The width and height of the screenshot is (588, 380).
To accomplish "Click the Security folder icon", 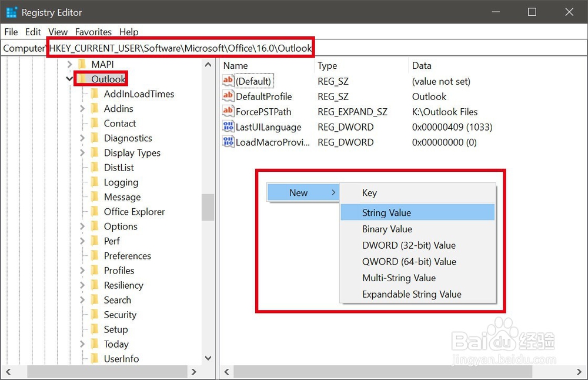I will pos(95,314).
